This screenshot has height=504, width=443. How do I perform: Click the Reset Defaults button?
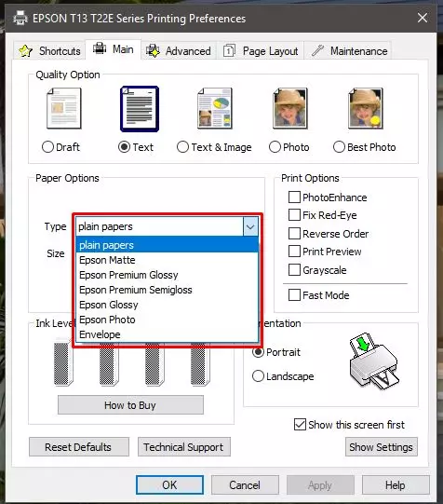pyautogui.click(x=79, y=447)
